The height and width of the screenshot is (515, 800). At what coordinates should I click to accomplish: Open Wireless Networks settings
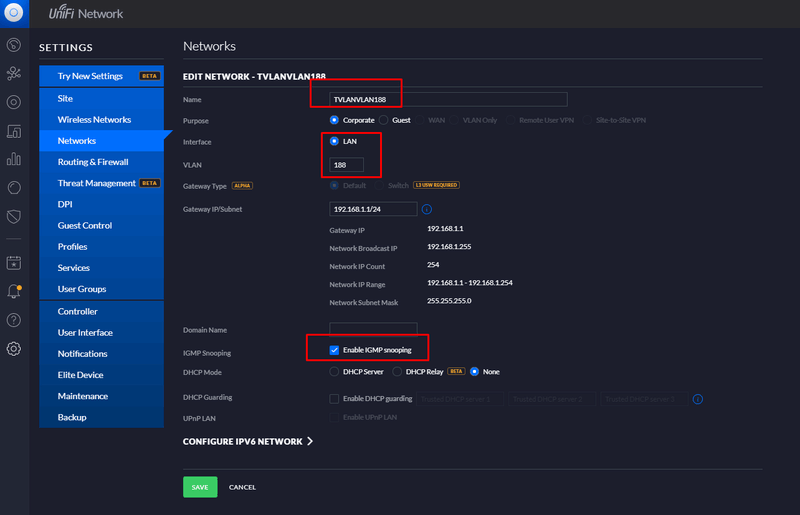click(102, 119)
